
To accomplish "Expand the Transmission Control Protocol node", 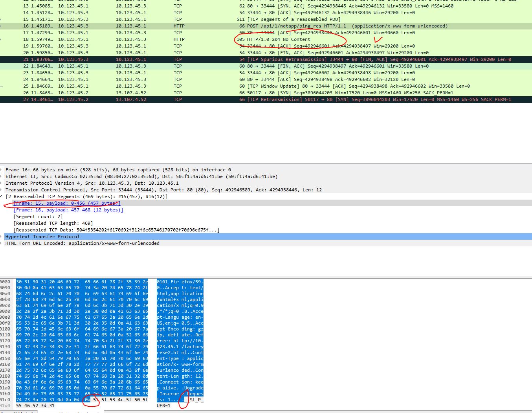I will pos(2,190).
